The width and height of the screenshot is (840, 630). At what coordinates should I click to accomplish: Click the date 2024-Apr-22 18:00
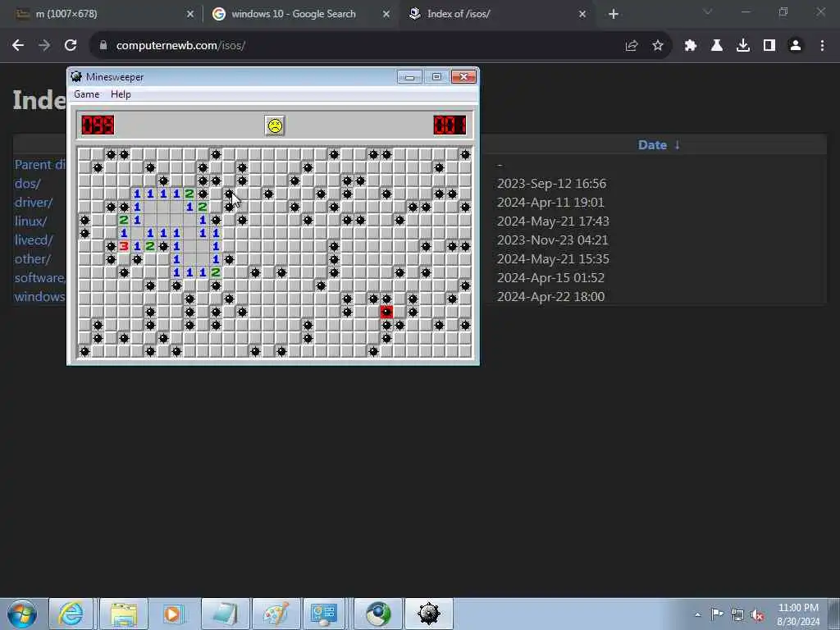tap(550, 296)
